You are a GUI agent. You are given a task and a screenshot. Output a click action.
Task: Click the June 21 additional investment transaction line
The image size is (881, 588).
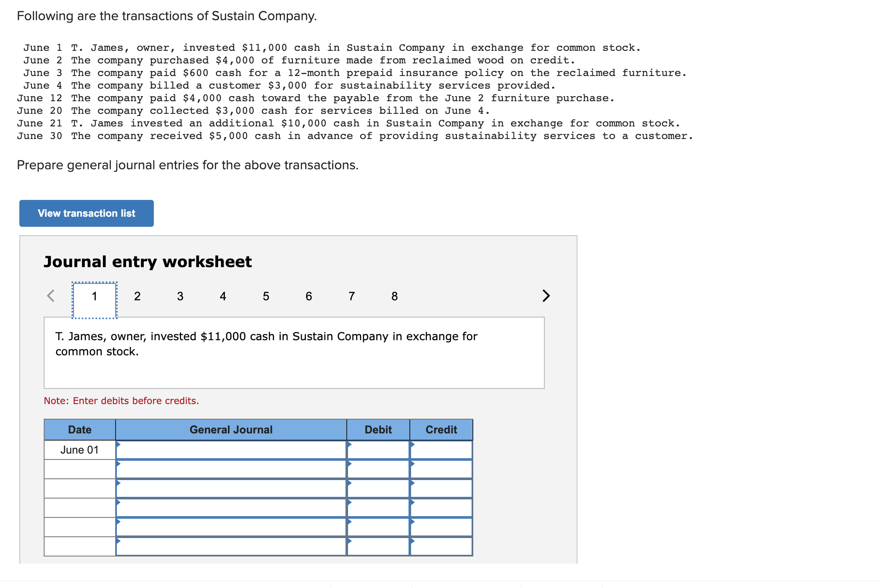[348, 123]
